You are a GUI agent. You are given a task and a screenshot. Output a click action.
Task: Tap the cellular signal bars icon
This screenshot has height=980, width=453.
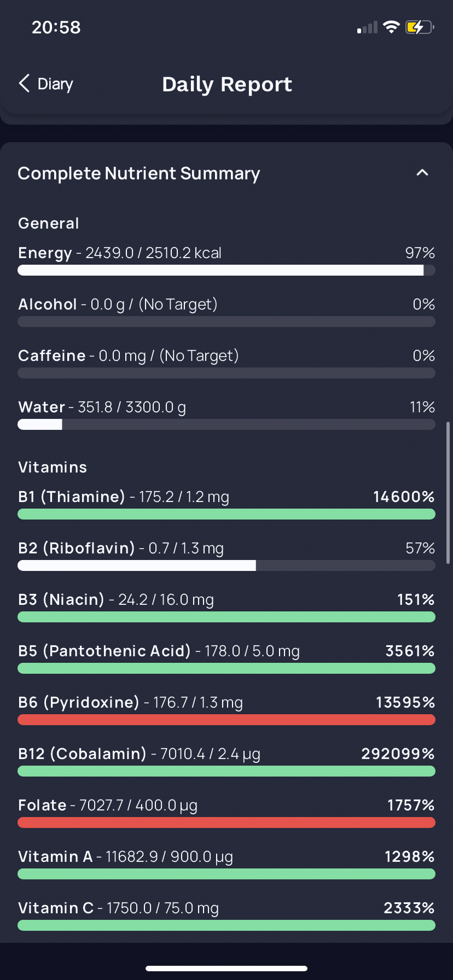coord(367,27)
